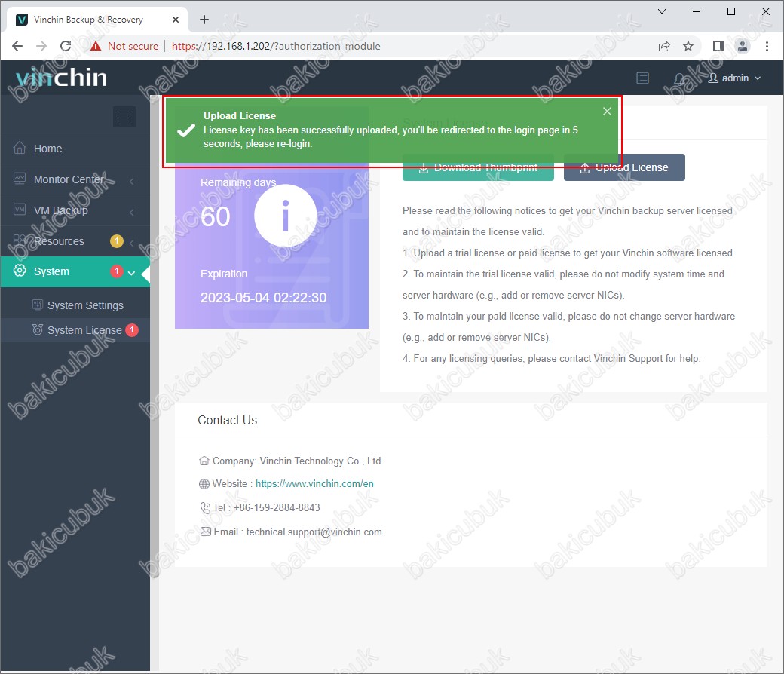Click the Resources grid icon
784x674 pixels.
pyautogui.click(x=20, y=240)
